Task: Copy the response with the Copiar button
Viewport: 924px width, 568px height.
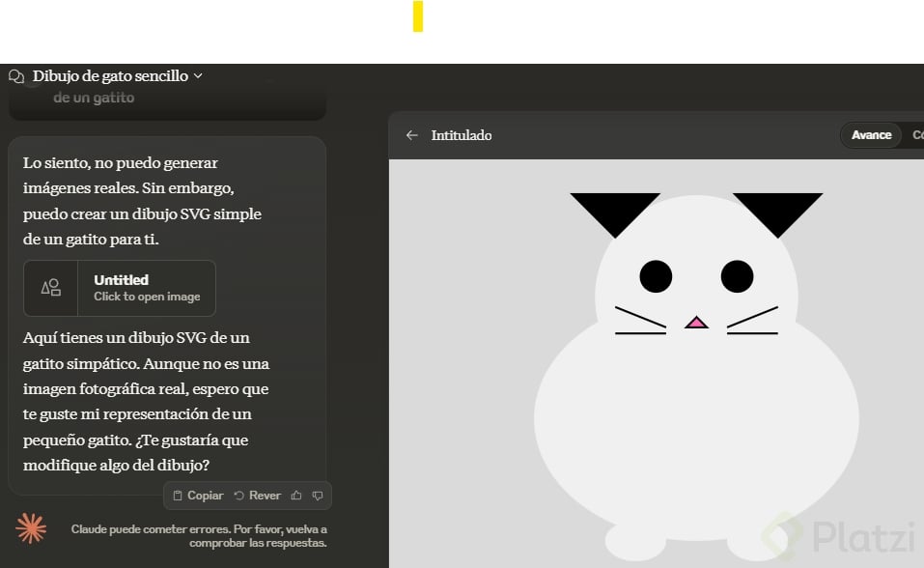Action: pyautogui.click(x=198, y=496)
